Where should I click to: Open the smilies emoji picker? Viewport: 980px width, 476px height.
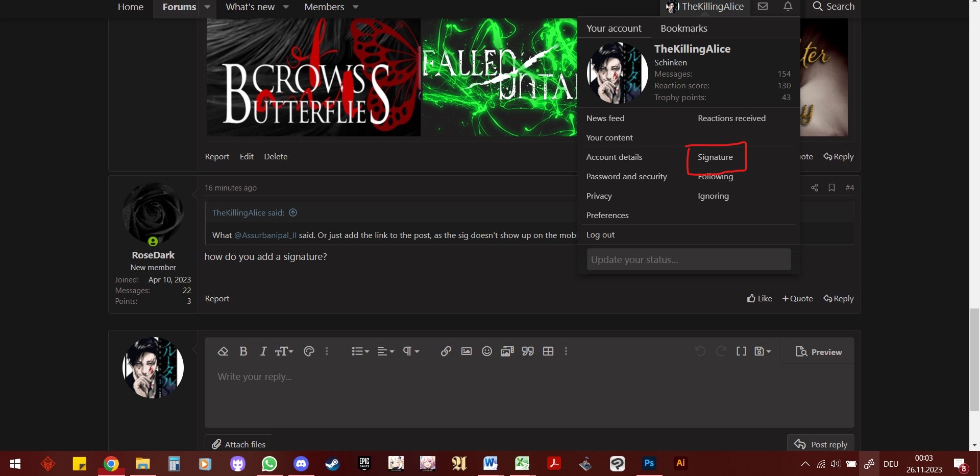(487, 351)
